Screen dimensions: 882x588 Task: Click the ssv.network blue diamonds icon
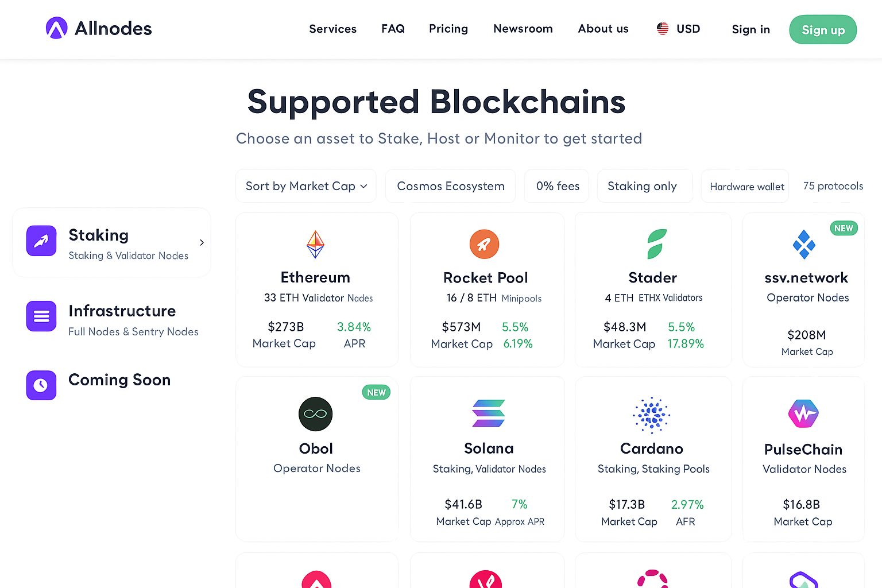804,244
